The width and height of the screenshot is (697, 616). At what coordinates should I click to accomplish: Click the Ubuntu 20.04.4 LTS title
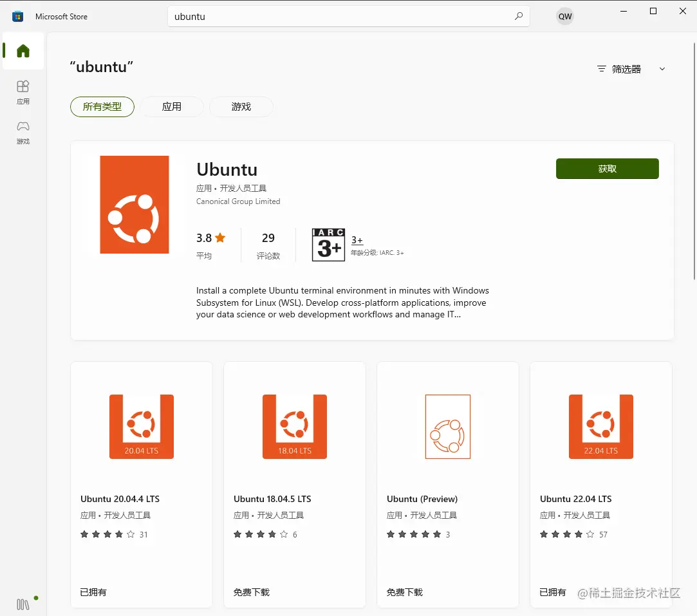point(120,499)
